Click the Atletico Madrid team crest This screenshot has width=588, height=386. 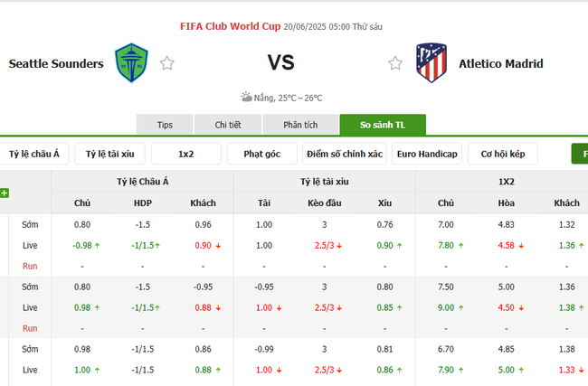[431, 63]
